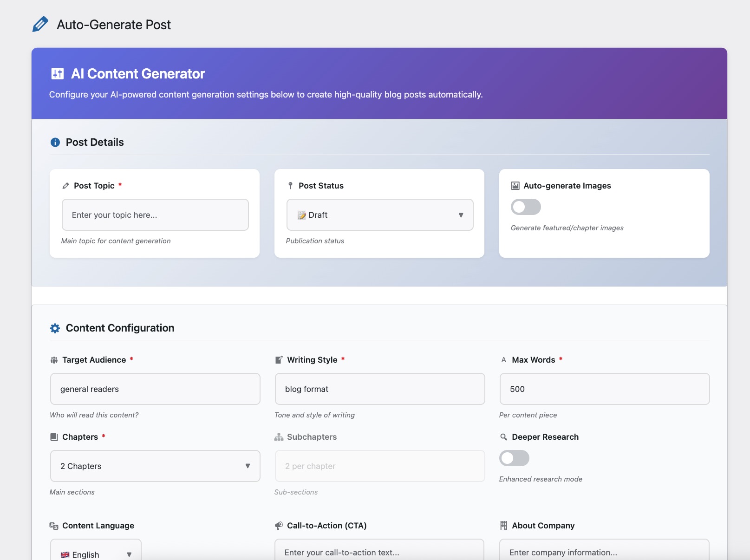Click the Call-to-Action megaphone icon
The image size is (750, 560).
[x=279, y=526]
